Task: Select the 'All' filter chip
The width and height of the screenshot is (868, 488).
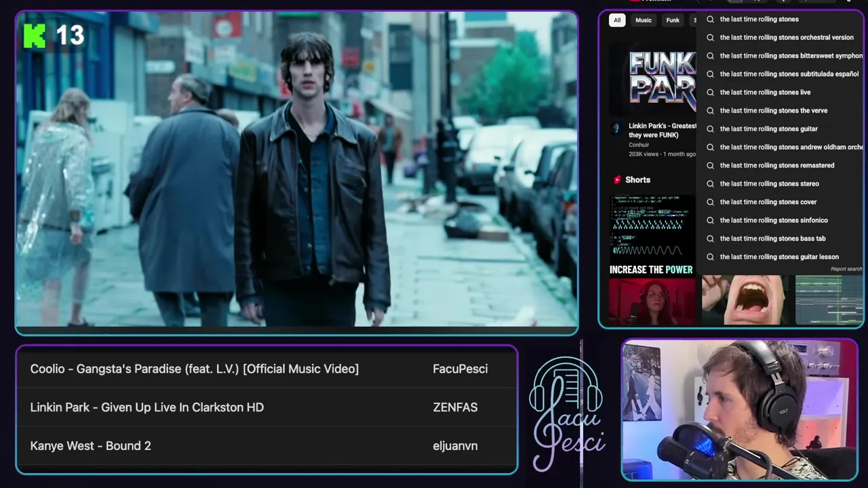Action: [x=617, y=20]
